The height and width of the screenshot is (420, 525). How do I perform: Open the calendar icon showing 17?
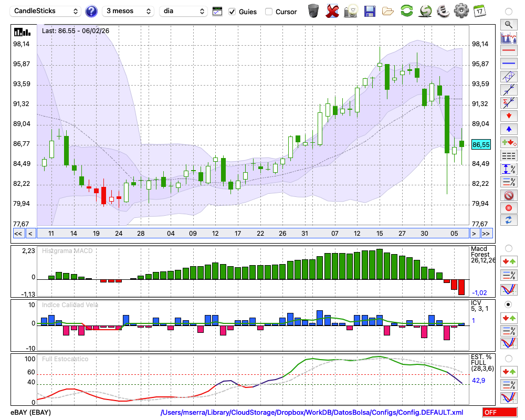pos(479,10)
